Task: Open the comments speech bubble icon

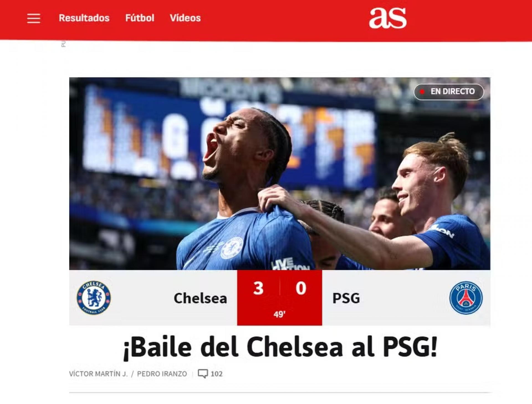Action: point(203,374)
